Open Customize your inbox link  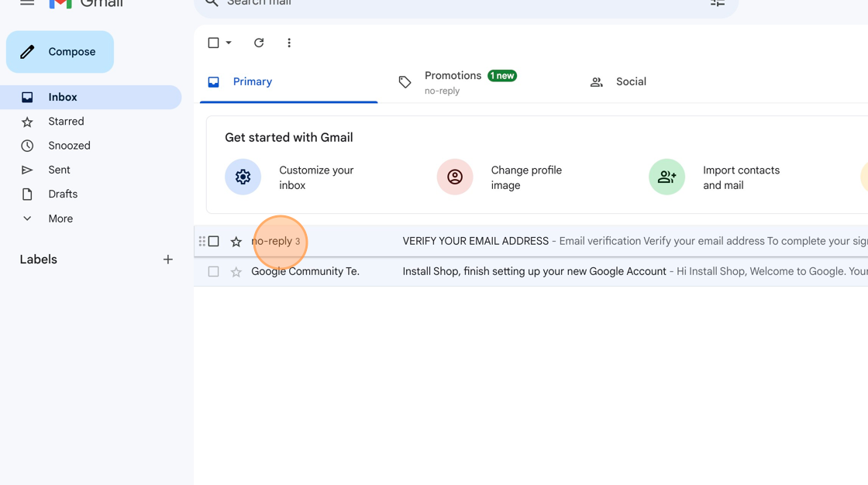(316, 177)
